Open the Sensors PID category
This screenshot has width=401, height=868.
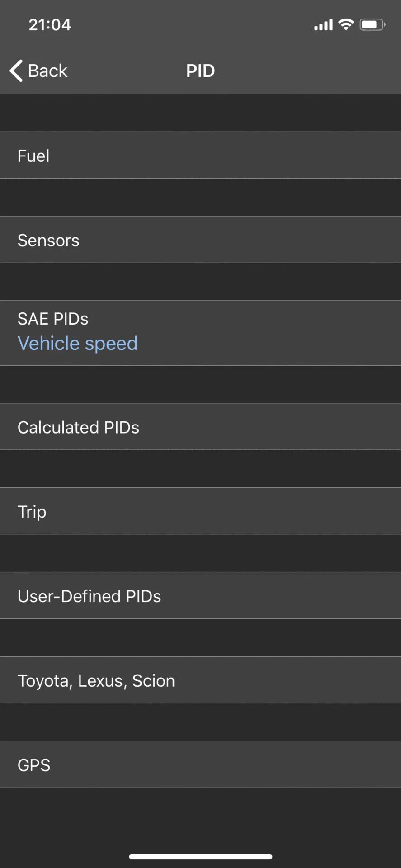click(x=200, y=240)
